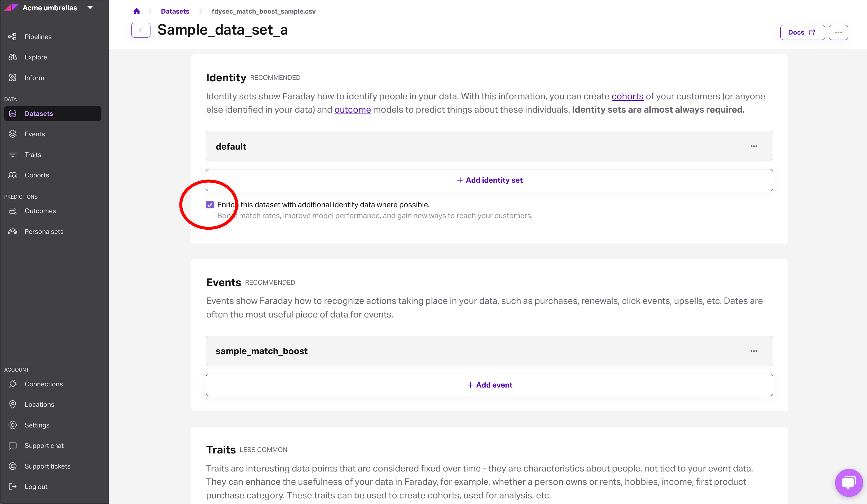Open options menu for sample_match_boost event
Image resolution: width=867 pixels, height=504 pixels.
[754, 351]
